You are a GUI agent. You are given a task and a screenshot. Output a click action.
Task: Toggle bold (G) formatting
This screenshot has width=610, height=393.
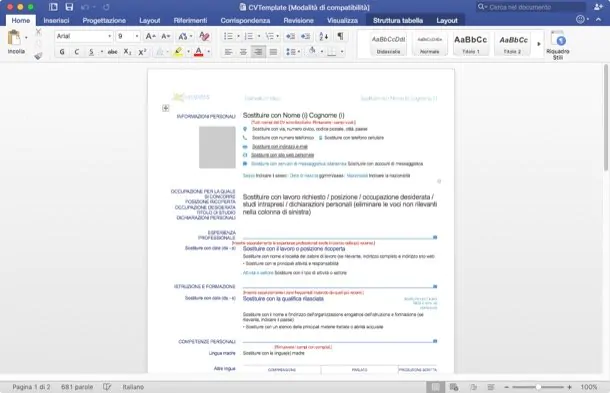pos(62,52)
